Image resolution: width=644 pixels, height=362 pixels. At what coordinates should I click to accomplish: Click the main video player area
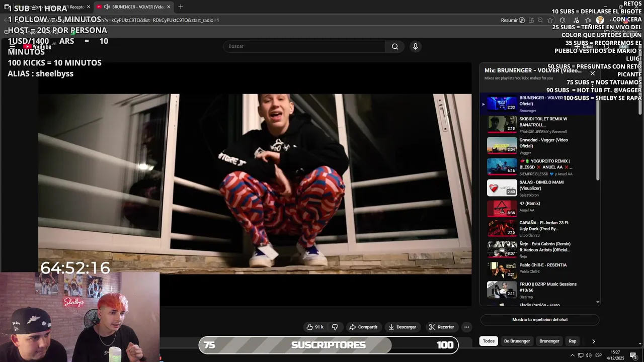(x=255, y=184)
